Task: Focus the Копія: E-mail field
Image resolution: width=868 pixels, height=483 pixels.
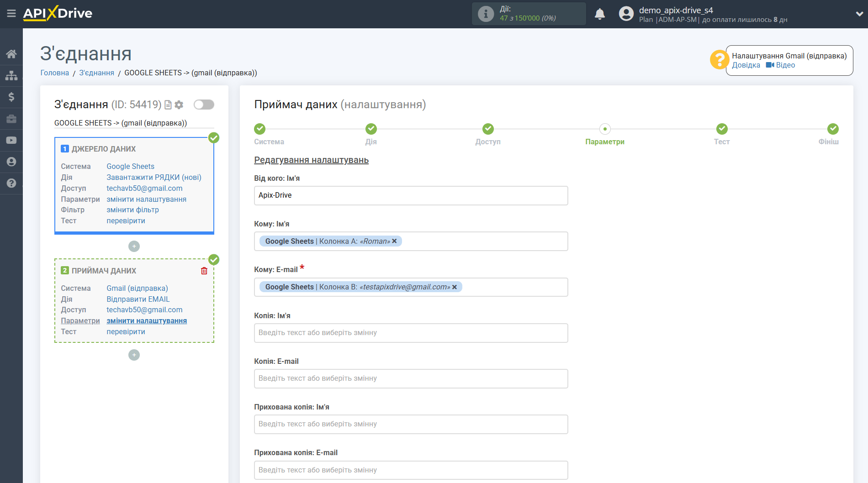Action: click(411, 378)
